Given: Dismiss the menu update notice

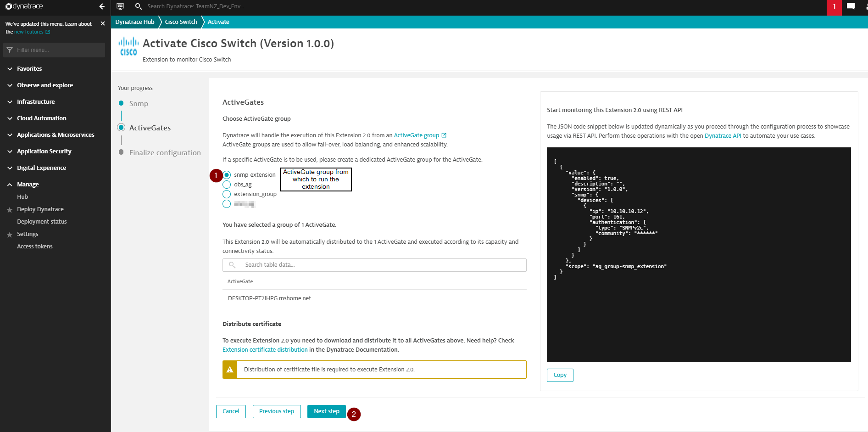Looking at the screenshot, I should 103,23.
